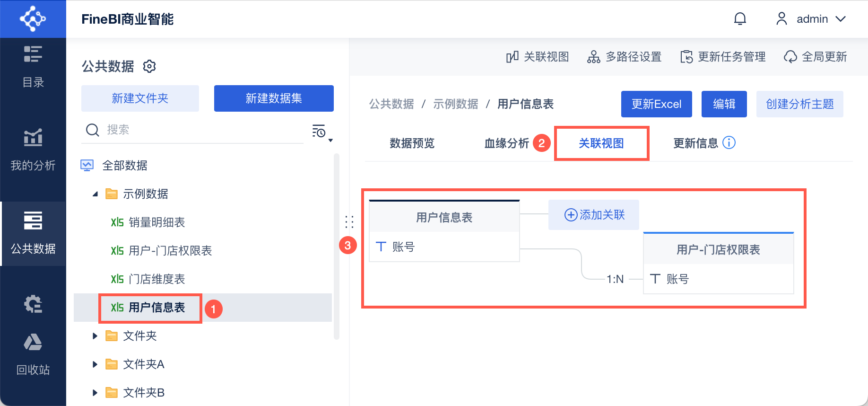The height and width of the screenshot is (406, 868).
Task: Open 回收站 recycle bin
Action: (x=33, y=354)
